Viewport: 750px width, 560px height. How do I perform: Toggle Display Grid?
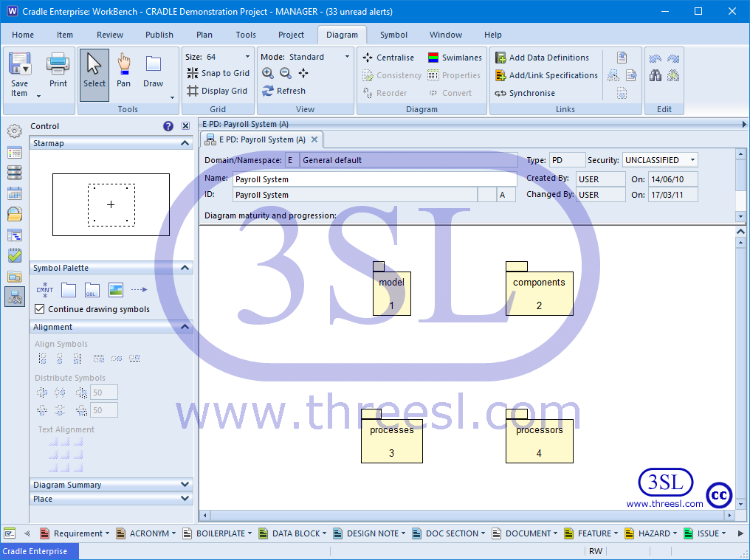pos(217,91)
